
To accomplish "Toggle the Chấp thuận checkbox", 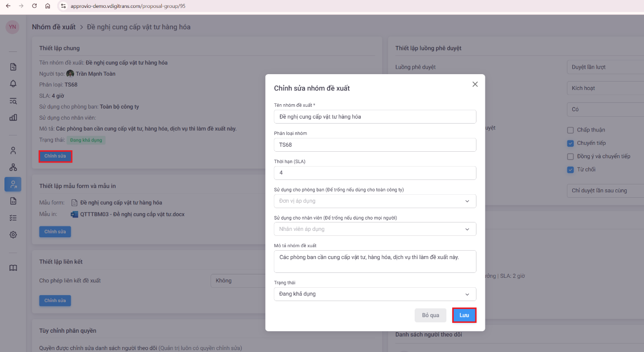I will pos(571,130).
